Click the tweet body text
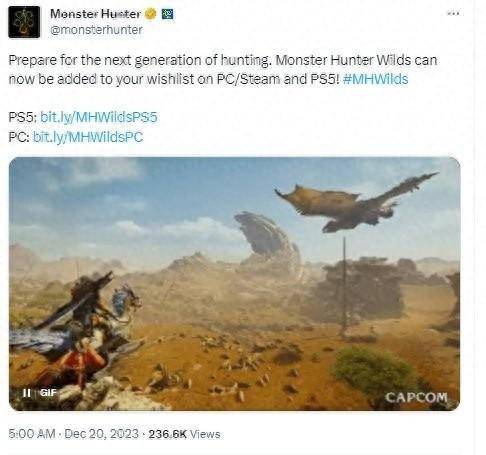Screen dimensions: 486x455 tap(223, 70)
